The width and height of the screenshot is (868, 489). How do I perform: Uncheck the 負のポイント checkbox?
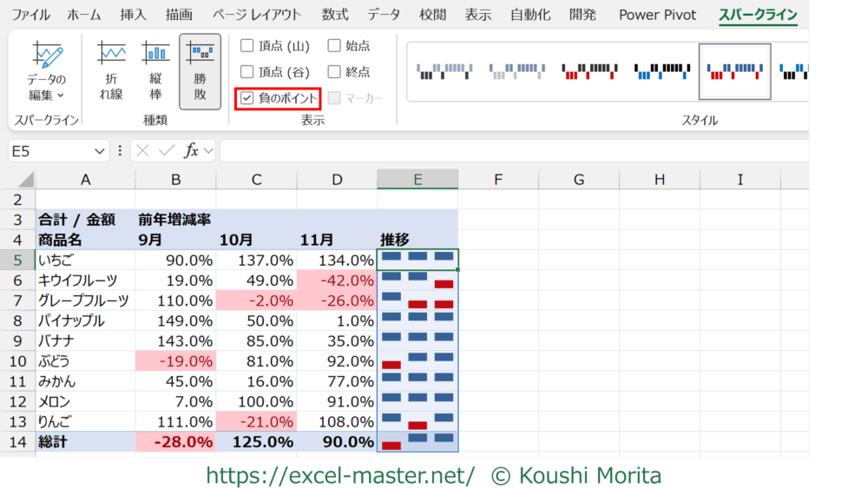[247, 98]
